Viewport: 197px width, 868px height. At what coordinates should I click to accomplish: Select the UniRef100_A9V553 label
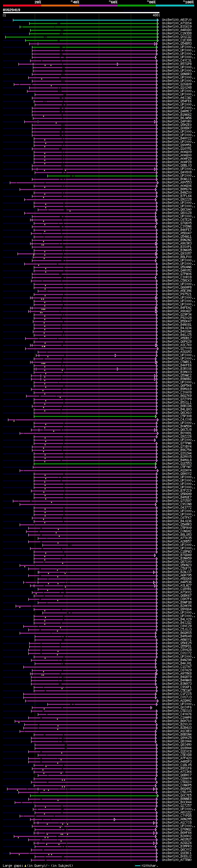click(177, 182)
